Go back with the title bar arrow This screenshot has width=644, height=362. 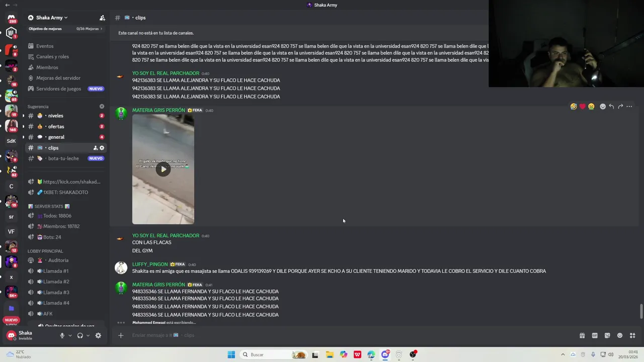coord(7,5)
